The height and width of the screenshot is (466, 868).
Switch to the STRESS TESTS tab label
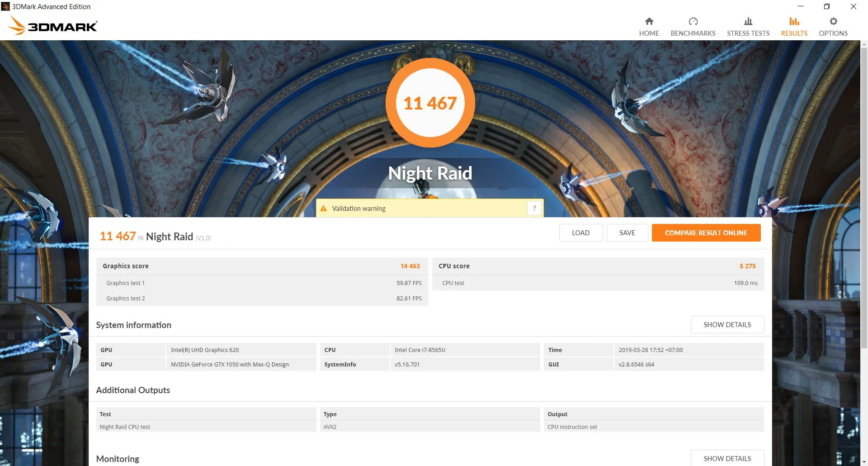coord(748,33)
